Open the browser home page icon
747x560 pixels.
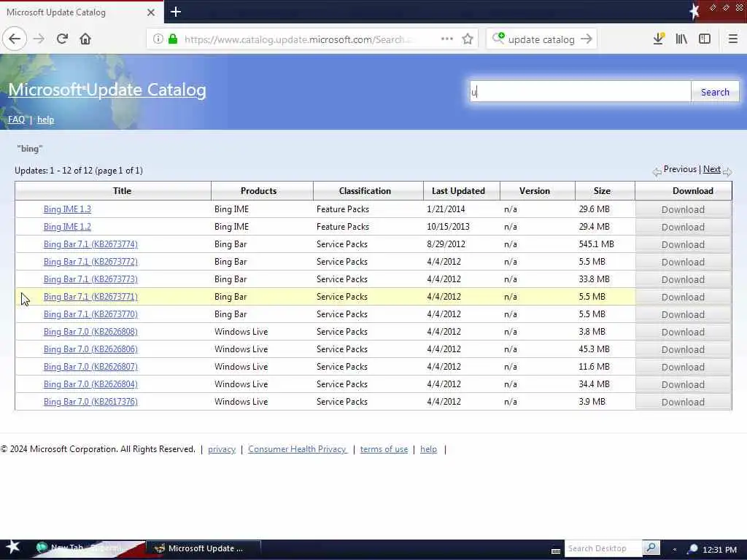coord(85,39)
